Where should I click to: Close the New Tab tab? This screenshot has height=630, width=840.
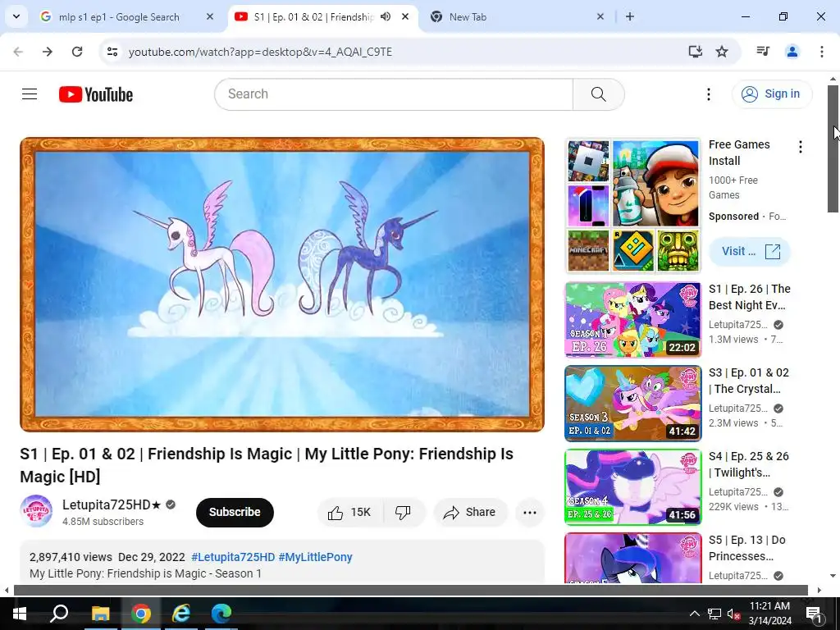pyautogui.click(x=600, y=16)
